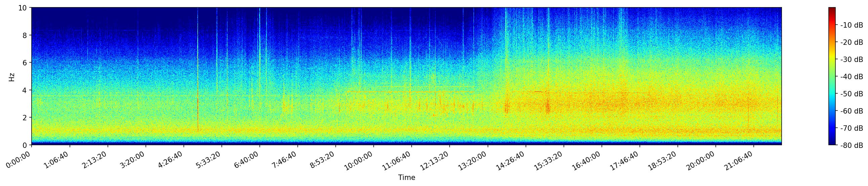Click the 8 Hz y-axis tick label
The height and width of the screenshot is (186, 868).
coord(25,35)
